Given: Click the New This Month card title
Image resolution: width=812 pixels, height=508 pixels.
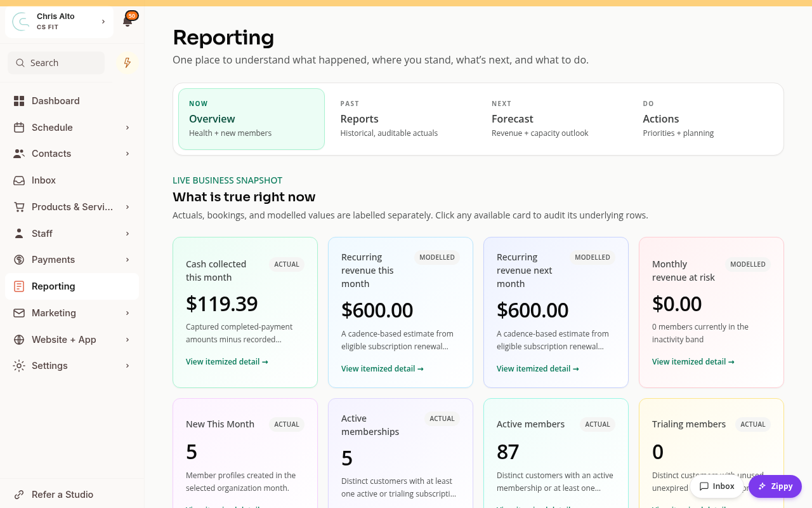Looking at the screenshot, I should pos(220,424).
